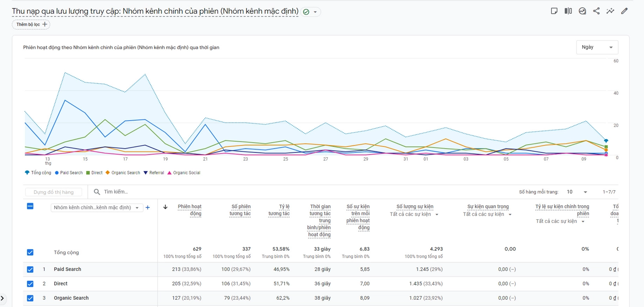Click the search magnifier icon
This screenshot has width=644, height=307.
coord(97,192)
